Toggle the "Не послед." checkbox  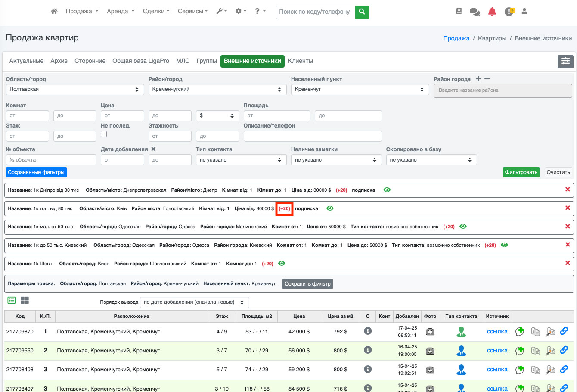click(104, 134)
